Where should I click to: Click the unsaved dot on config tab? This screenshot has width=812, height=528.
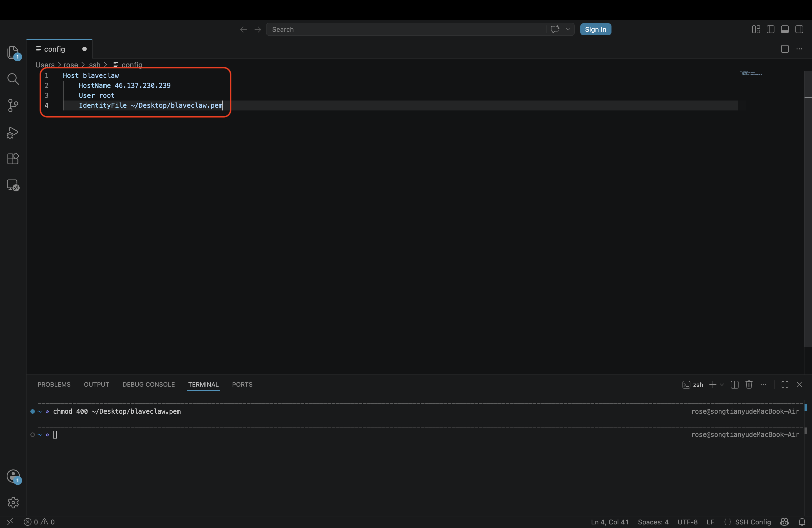tap(84, 49)
